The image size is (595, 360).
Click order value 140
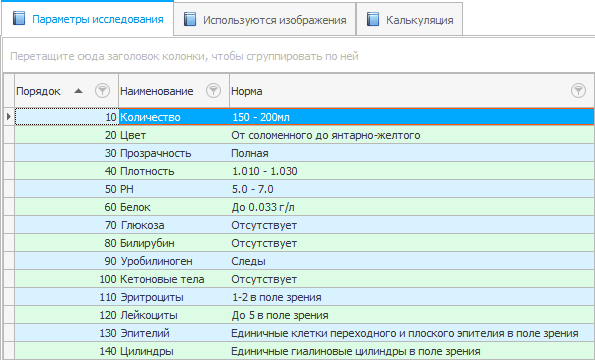coord(108,351)
